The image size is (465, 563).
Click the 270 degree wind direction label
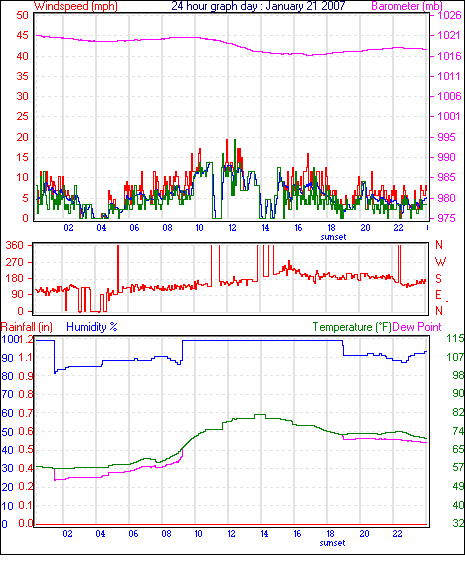(x=15, y=262)
